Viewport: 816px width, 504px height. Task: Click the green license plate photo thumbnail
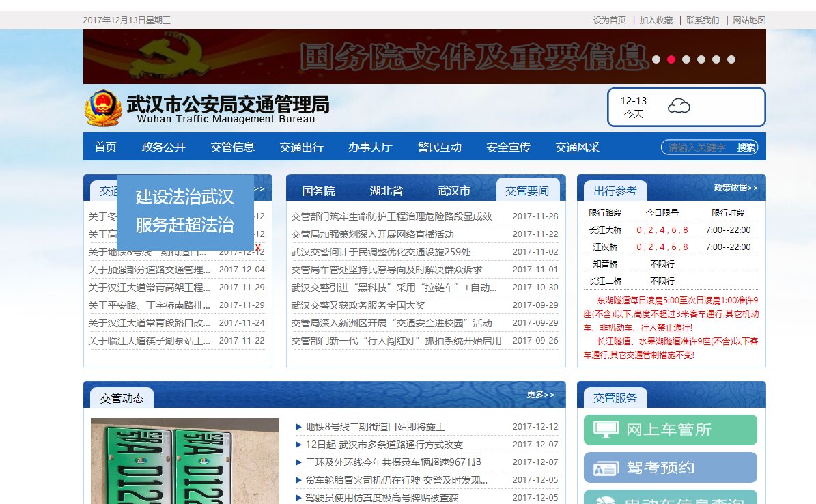(184, 464)
